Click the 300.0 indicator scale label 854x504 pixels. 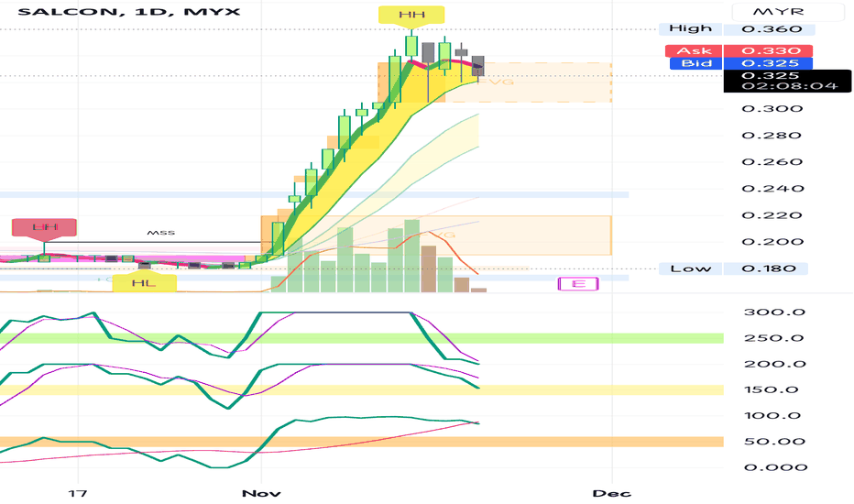[x=774, y=312]
